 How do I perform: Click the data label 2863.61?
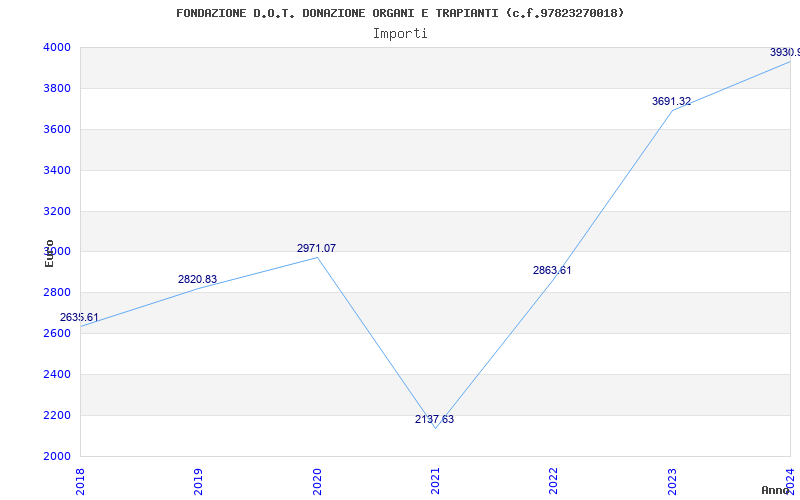[x=552, y=270]
